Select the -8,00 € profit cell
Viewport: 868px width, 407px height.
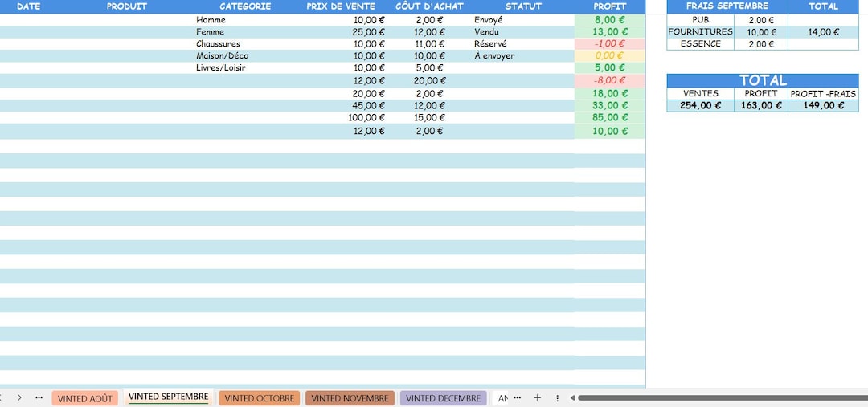pos(609,81)
